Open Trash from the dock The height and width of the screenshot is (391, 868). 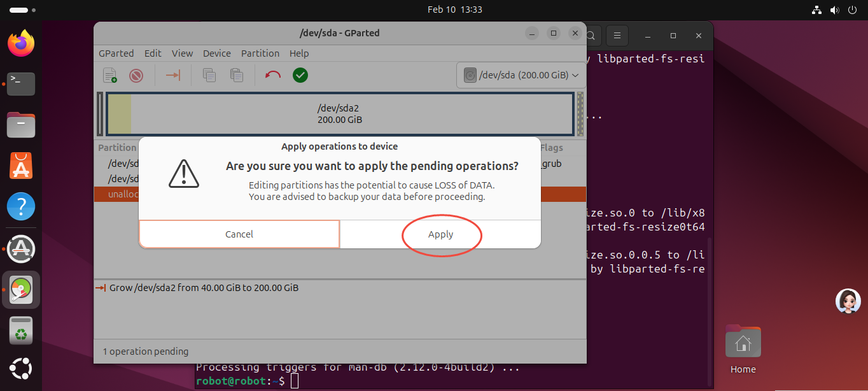click(21, 331)
